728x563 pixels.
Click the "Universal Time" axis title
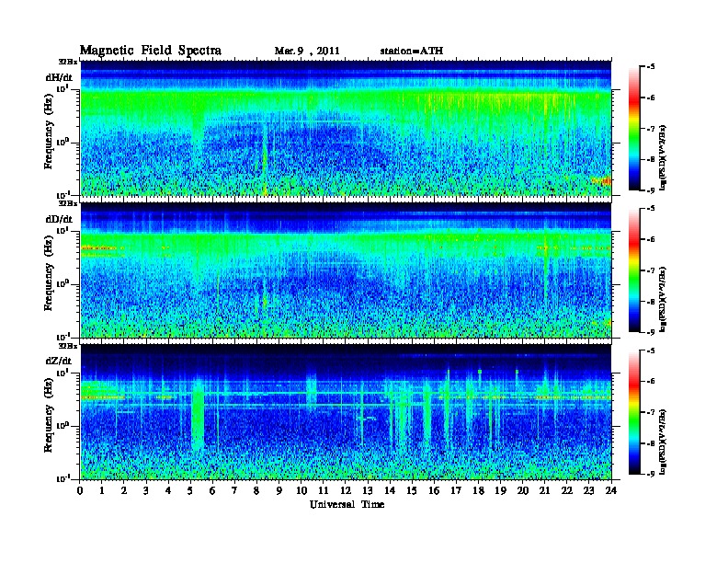(x=347, y=504)
